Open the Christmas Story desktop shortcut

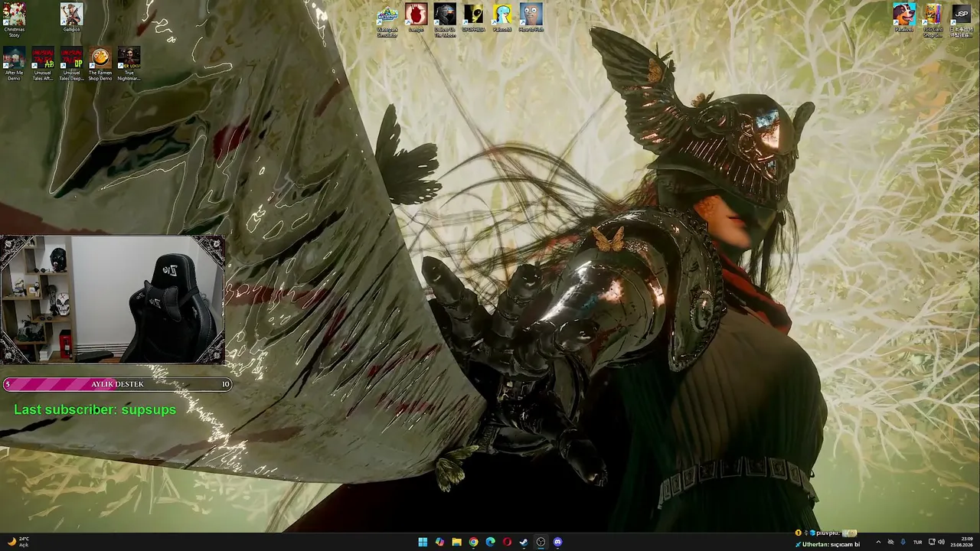pyautogui.click(x=14, y=20)
